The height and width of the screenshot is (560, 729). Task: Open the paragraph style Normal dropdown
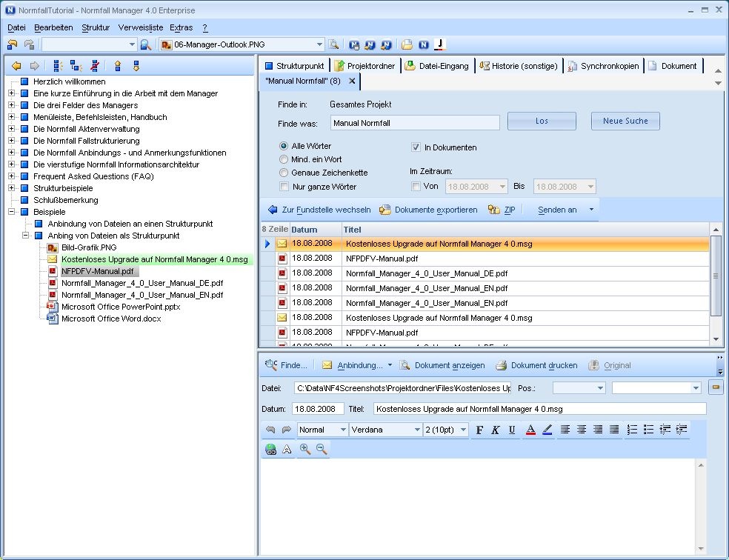[343, 430]
